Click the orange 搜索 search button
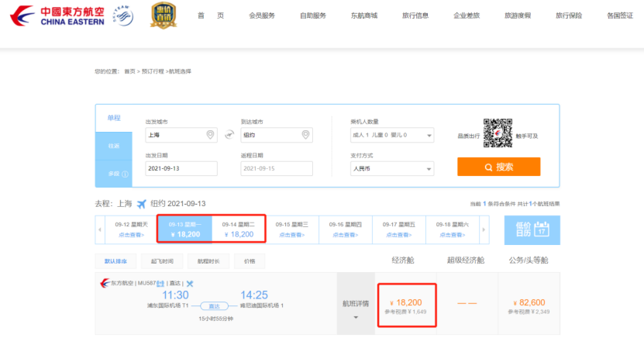644x338 pixels. (x=498, y=167)
